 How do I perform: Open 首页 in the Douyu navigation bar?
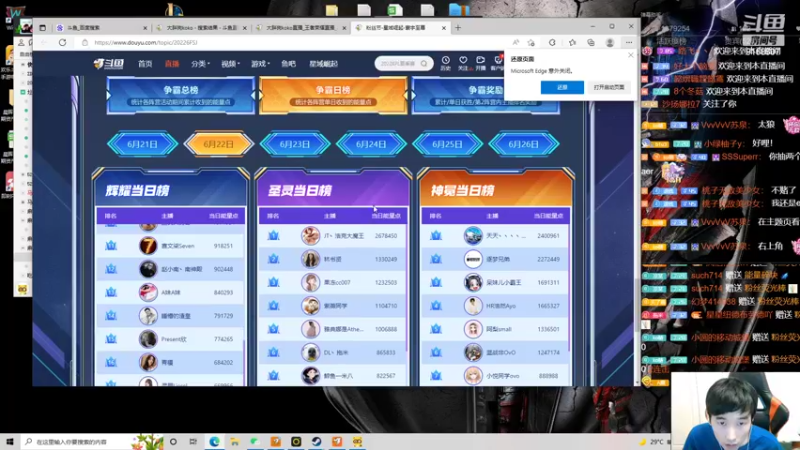tap(145, 64)
